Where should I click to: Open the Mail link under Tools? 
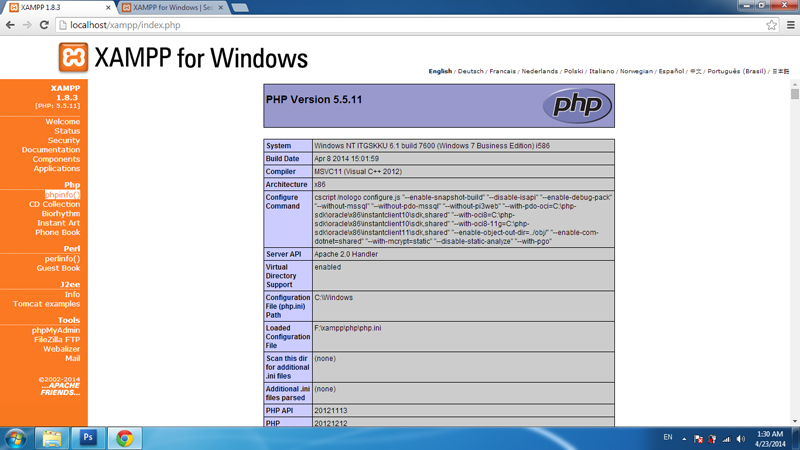72,358
